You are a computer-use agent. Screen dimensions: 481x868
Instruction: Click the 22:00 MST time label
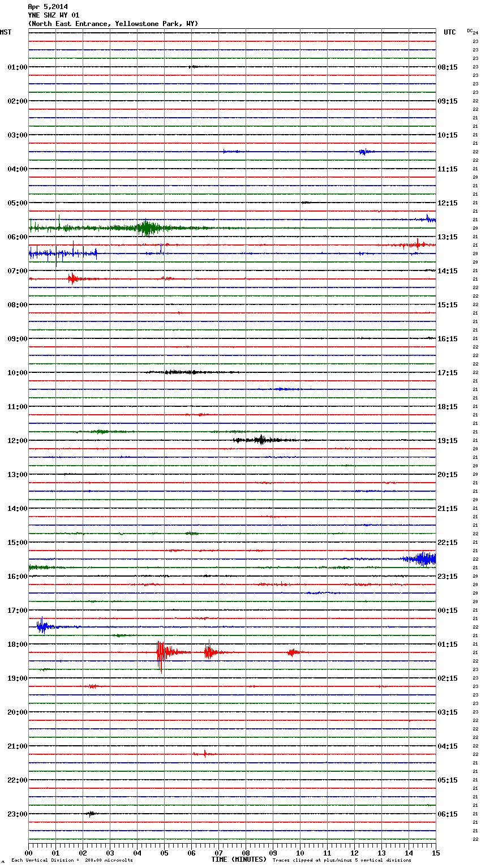(x=18, y=780)
